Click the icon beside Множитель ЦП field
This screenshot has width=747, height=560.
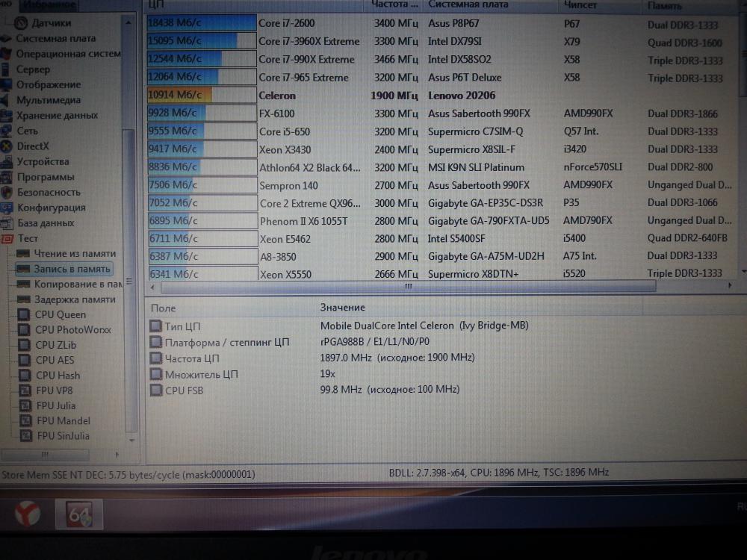[x=156, y=374]
